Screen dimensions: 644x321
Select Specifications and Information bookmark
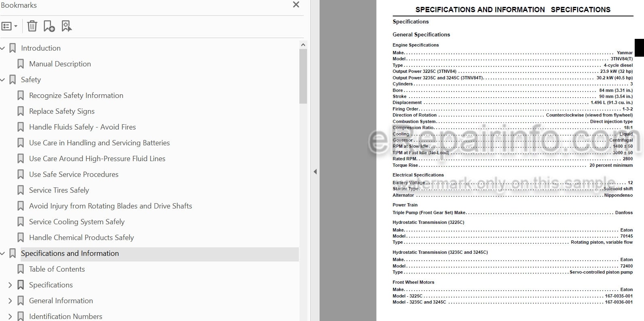[70, 253]
